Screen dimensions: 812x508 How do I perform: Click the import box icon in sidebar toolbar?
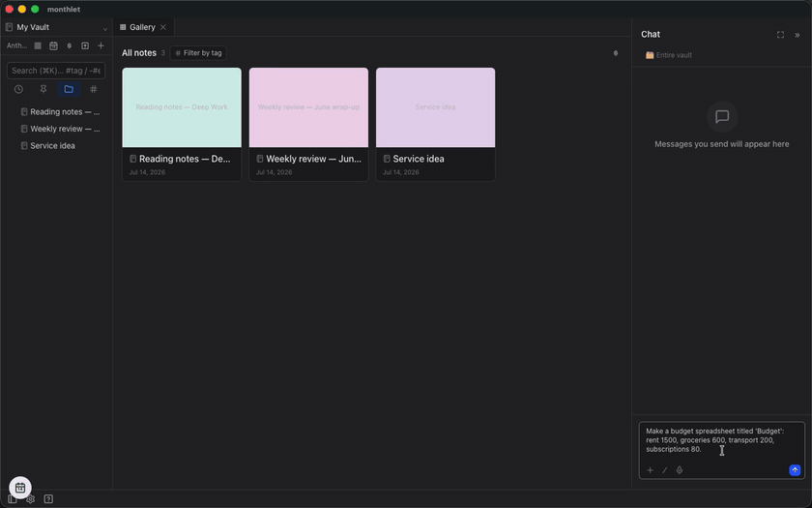coord(85,45)
